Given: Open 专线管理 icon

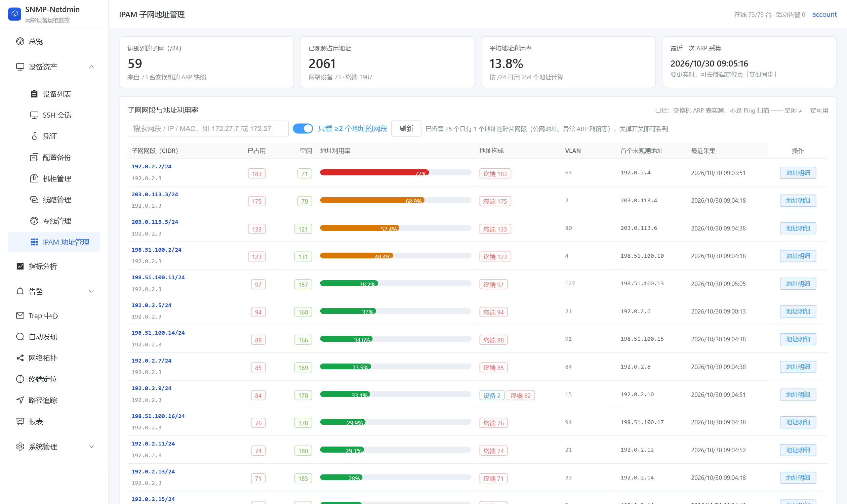Looking at the screenshot, I should tap(34, 221).
